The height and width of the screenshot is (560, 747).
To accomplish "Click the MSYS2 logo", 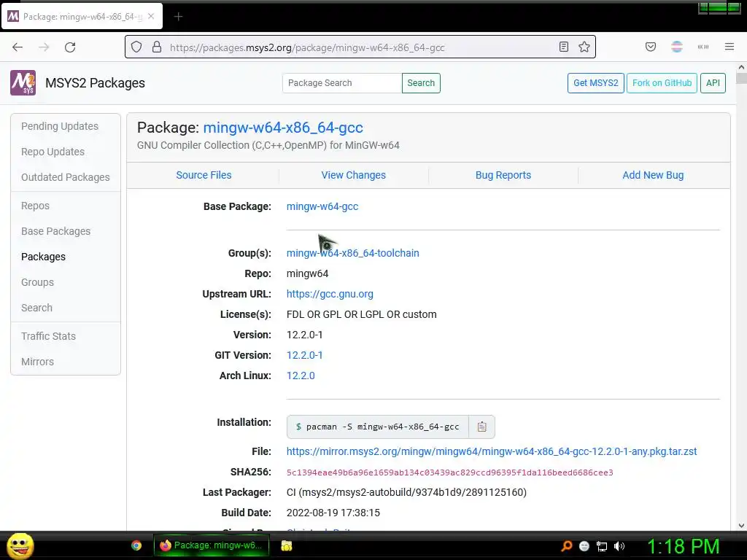I will [23, 83].
